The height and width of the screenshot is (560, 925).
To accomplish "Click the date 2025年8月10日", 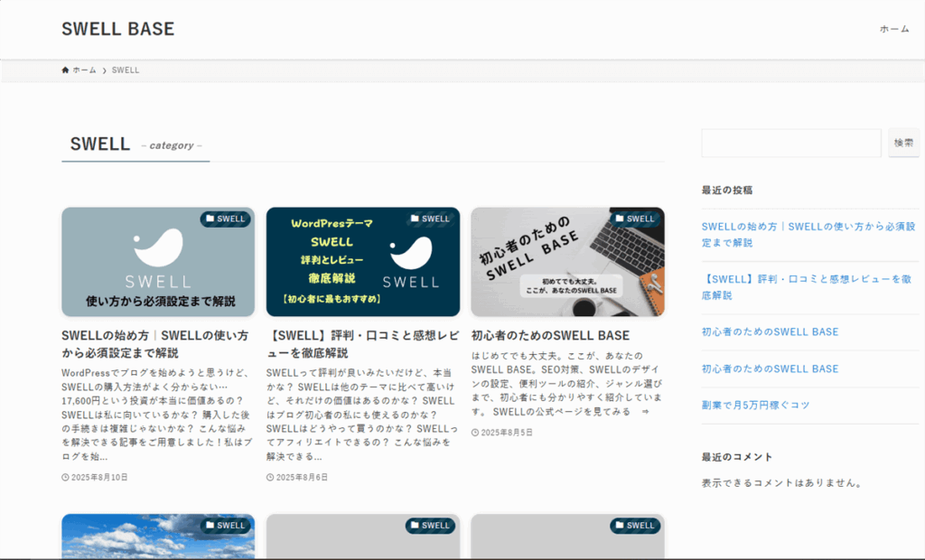I will pos(99,478).
